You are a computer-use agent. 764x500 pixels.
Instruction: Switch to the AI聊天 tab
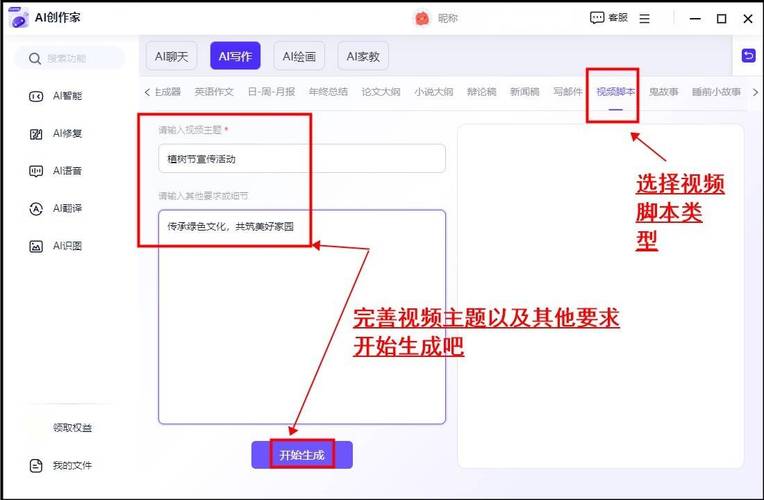172,57
